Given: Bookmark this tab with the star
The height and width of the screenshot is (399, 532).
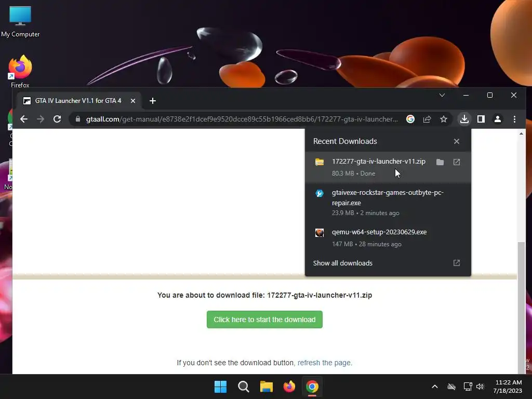Looking at the screenshot, I should tap(444, 119).
